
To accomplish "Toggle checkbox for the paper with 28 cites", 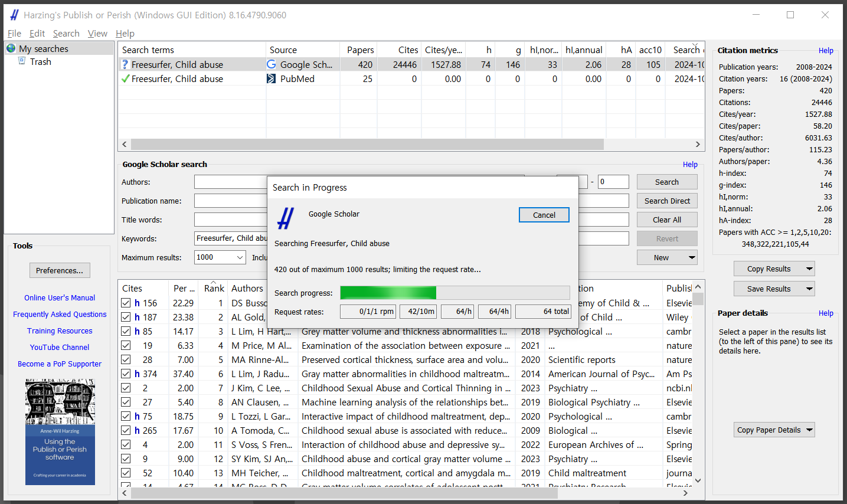I will click(x=126, y=359).
